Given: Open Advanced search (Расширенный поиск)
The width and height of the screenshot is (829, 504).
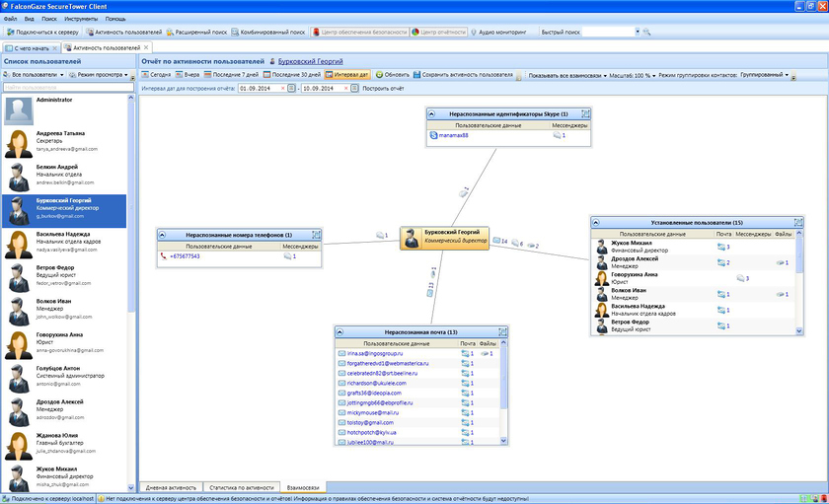Looking at the screenshot, I should pos(197,32).
